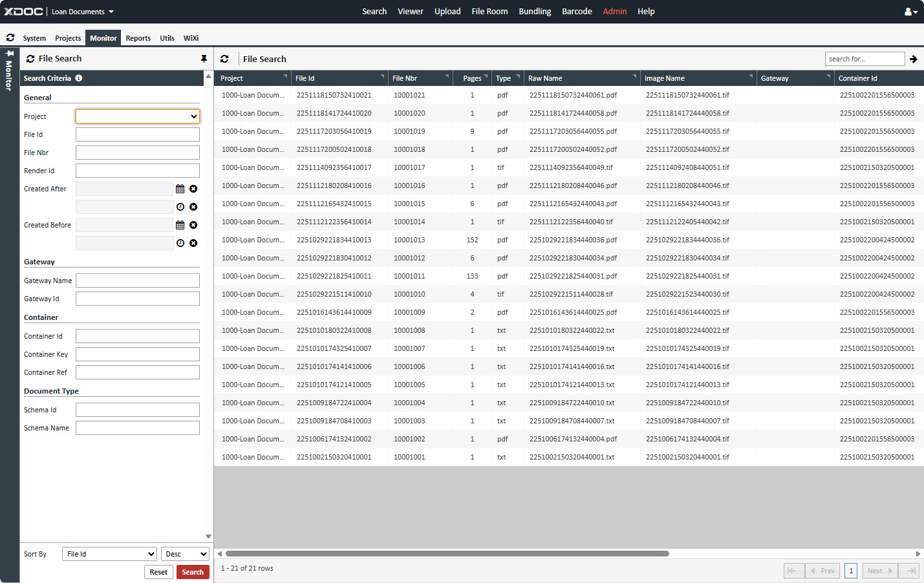This screenshot has width=924, height=583.
Task: Click the horizontal scrollbar of results grid
Action: pyautogui.click(x=447, y=554)
